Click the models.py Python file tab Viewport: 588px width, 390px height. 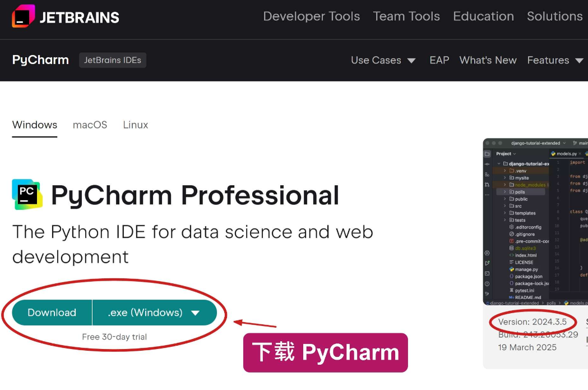[x=566, y=154]
